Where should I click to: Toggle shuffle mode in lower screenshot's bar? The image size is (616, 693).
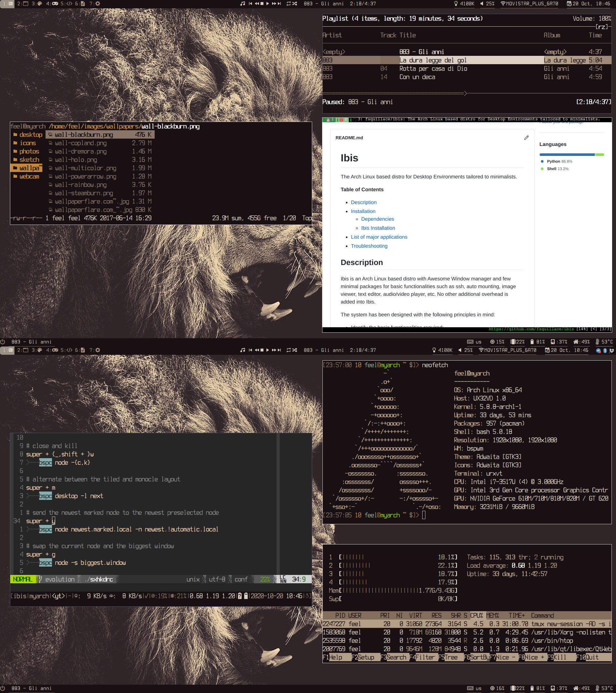point(295,350)
